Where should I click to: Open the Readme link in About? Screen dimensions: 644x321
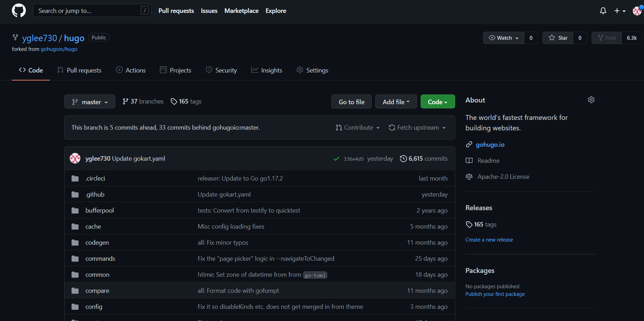point(488,161)
